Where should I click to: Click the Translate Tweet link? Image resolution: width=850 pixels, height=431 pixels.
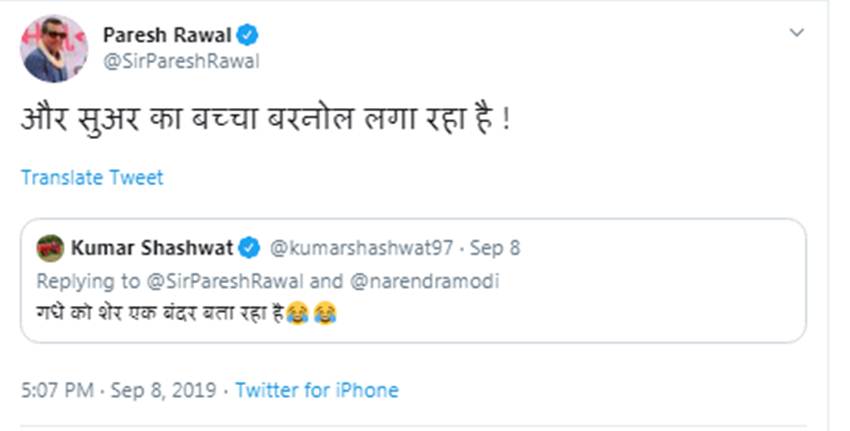92,178
